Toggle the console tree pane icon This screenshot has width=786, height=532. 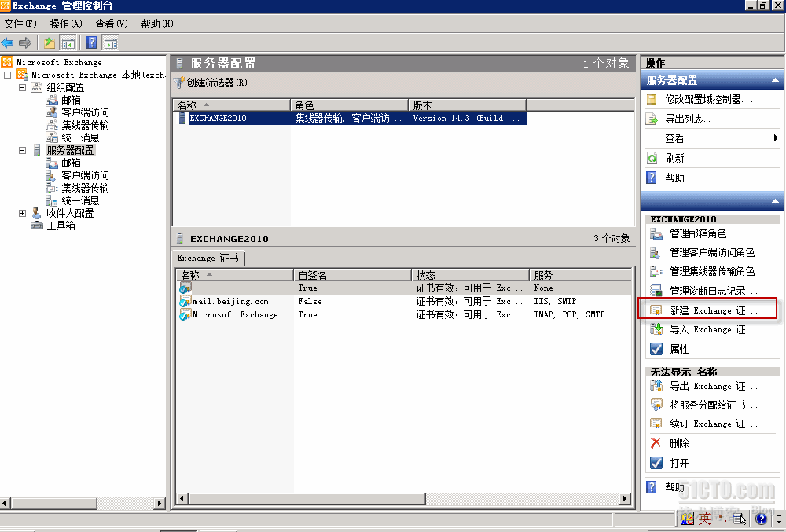tap(68, 43)
